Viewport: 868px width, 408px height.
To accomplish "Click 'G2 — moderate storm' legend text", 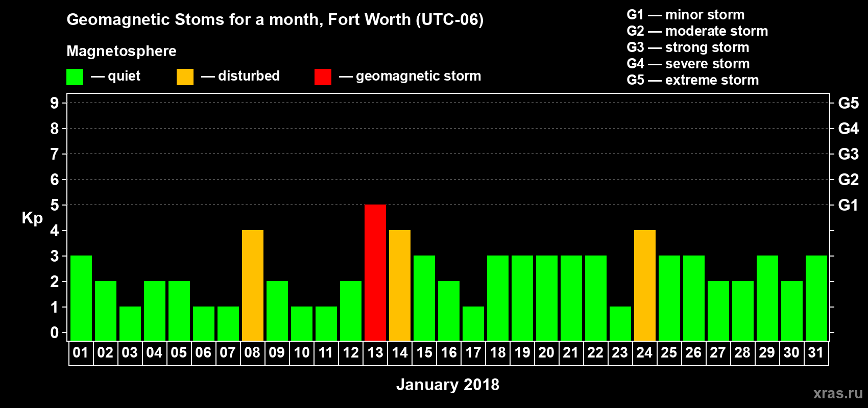I will click(697, 31).
